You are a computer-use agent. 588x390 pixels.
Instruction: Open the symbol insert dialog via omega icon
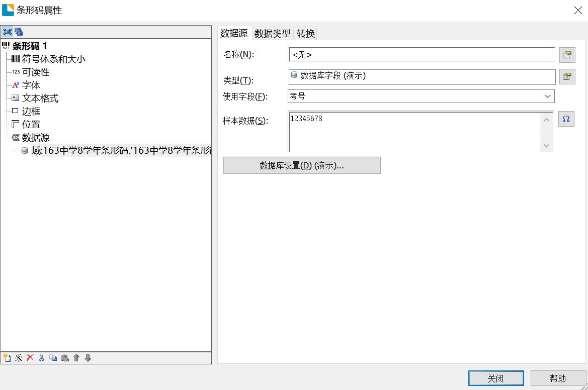pyautogui.click(x=566, y=119)
